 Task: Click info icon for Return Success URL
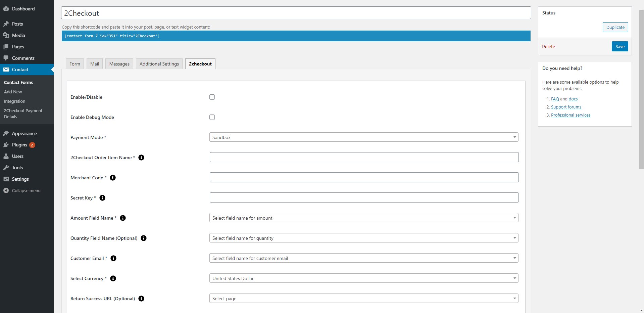pos(141,299)
